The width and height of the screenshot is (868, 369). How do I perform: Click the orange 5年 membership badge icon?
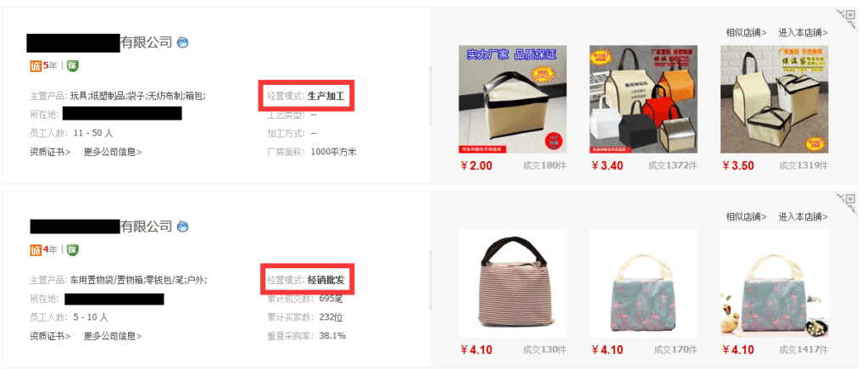point(36,66)
